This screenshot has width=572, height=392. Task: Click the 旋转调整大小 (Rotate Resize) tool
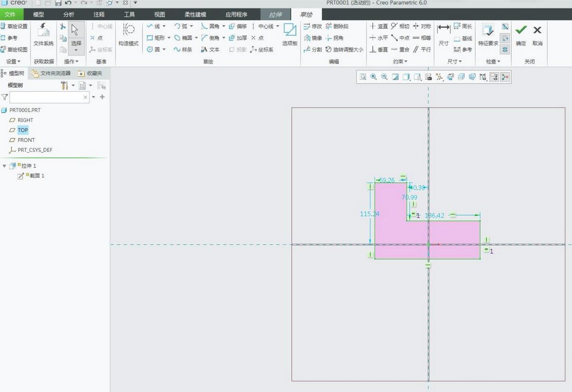coord(344,49)
